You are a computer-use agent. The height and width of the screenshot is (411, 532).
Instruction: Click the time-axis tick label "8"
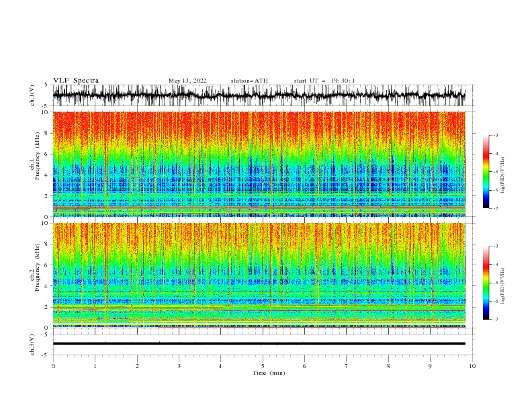pyautogui.click(x=388, y=366)
